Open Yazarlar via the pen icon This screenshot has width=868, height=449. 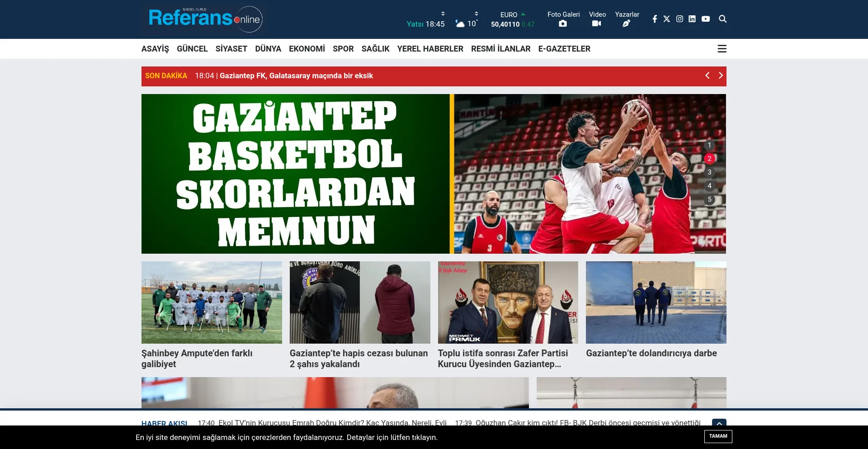[626, 23]
